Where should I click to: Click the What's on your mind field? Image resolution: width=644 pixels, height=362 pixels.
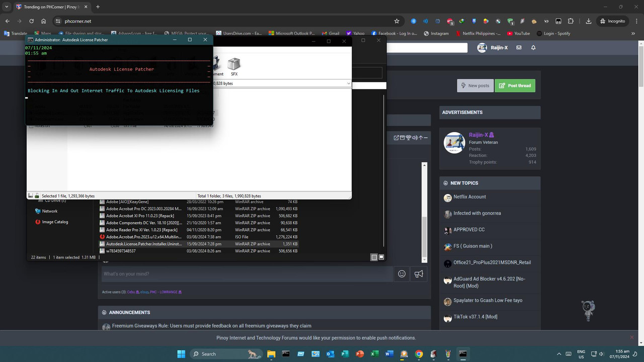(x=247, y=274)
